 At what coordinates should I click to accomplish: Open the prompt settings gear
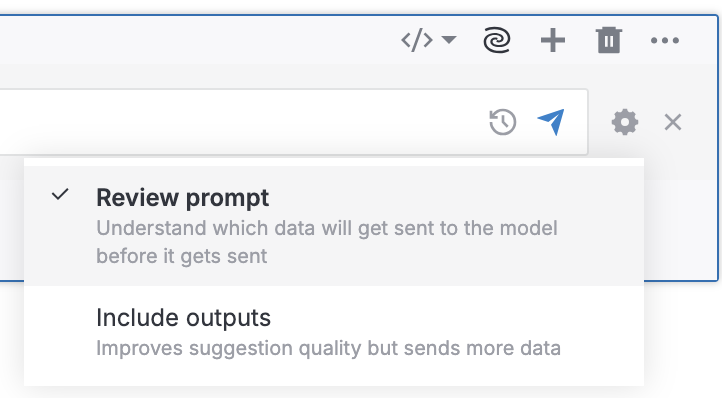(625, 122)
